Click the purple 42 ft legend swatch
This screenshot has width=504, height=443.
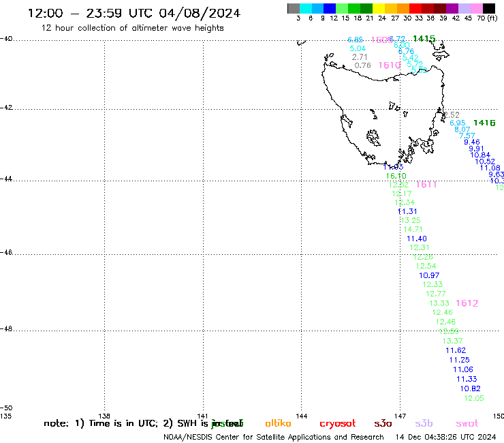point(452,8)
